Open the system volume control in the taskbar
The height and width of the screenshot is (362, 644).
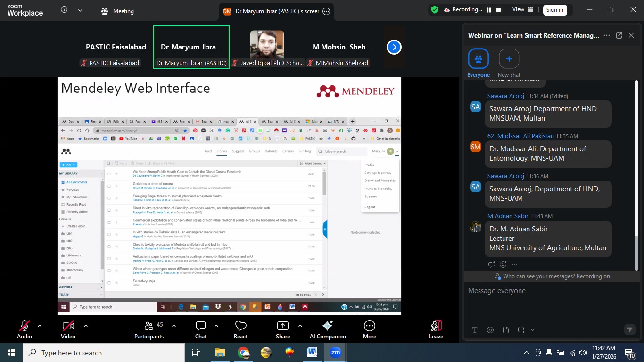582,352
